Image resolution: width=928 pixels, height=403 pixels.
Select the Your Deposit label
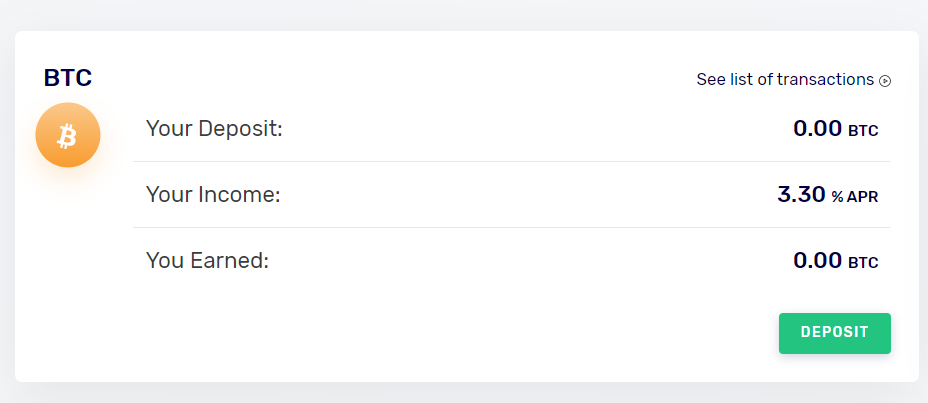(x=215, y=128)
